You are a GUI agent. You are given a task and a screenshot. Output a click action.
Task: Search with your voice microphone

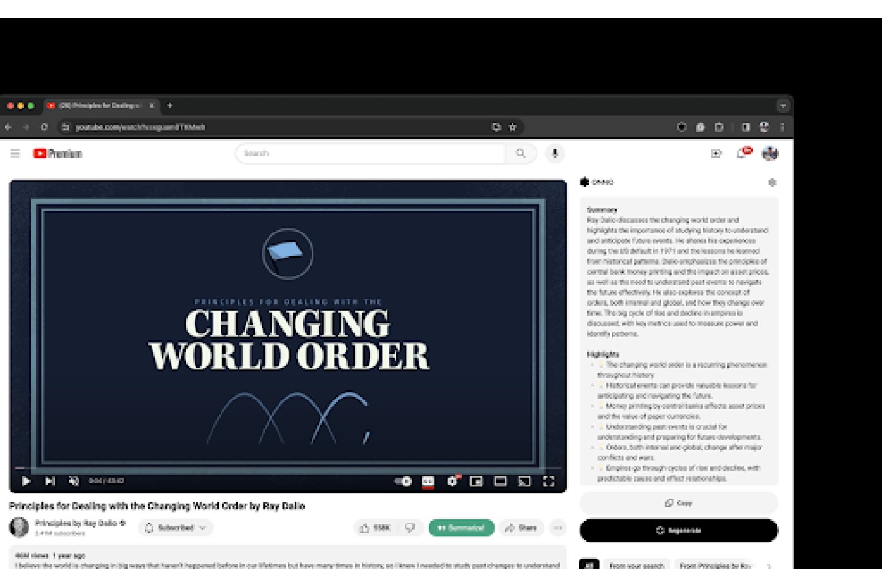tap(554, 153)
